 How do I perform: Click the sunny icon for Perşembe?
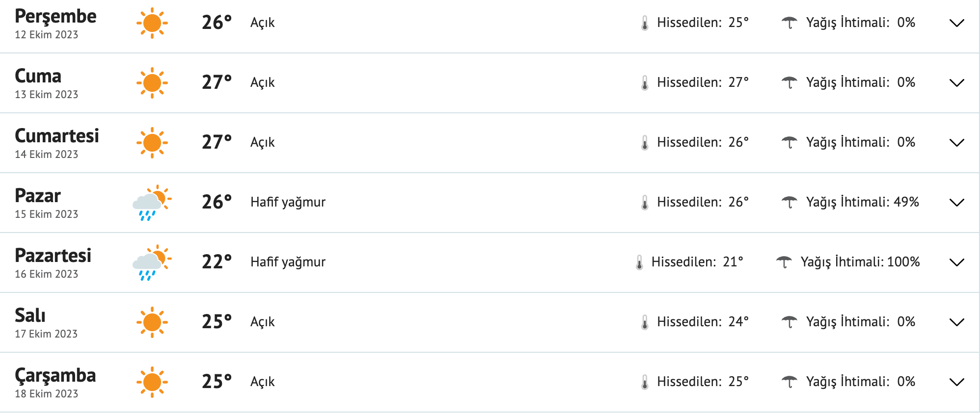[x=152, y=23]
